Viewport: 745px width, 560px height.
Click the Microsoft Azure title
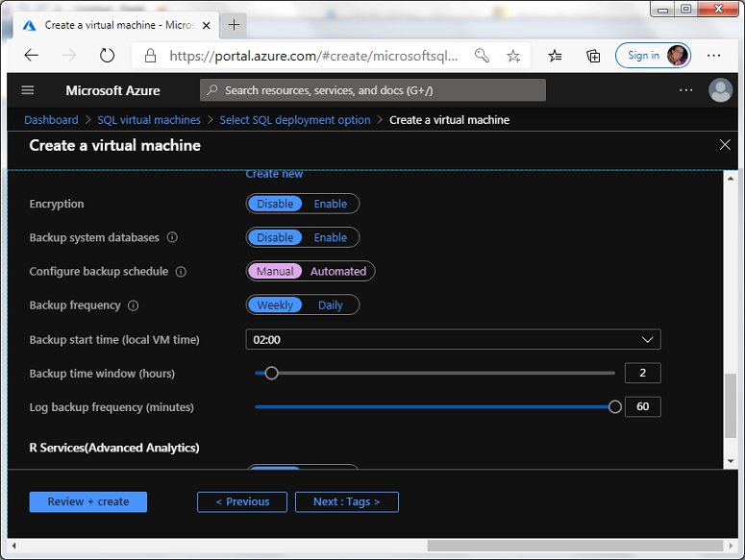[112, 90]
